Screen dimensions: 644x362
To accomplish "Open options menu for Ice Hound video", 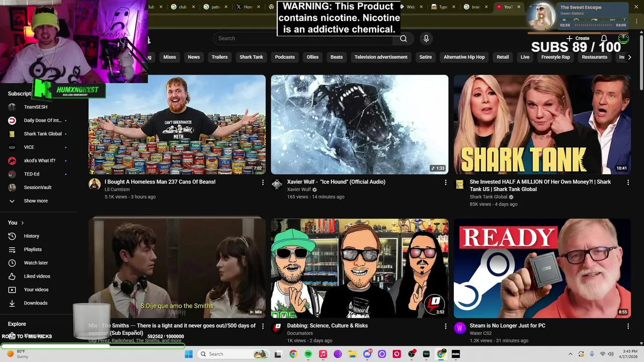I will (x=445, y=183).
